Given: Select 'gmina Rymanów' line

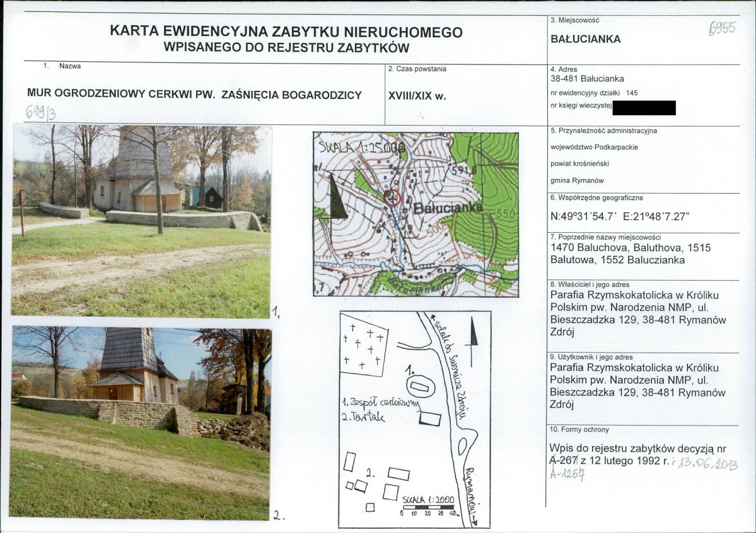Looking at the screenshot, I should tap(577, 180).
